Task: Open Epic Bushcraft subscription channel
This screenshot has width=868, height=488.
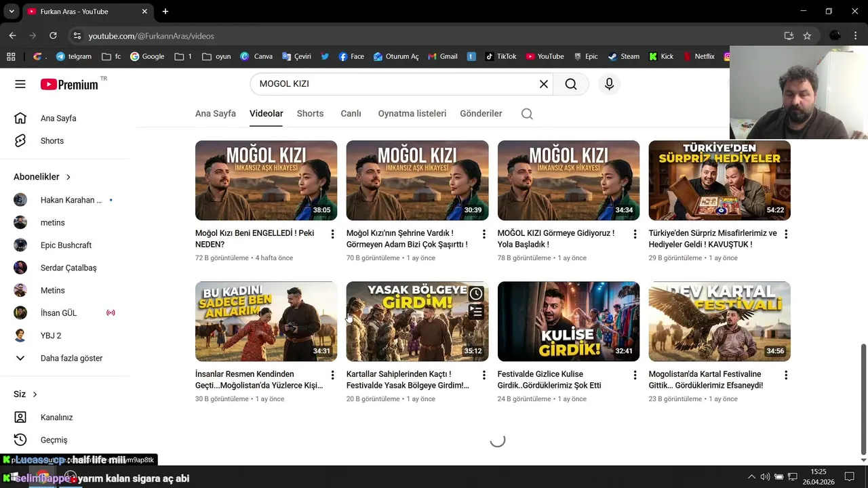Action: [65, 245]
